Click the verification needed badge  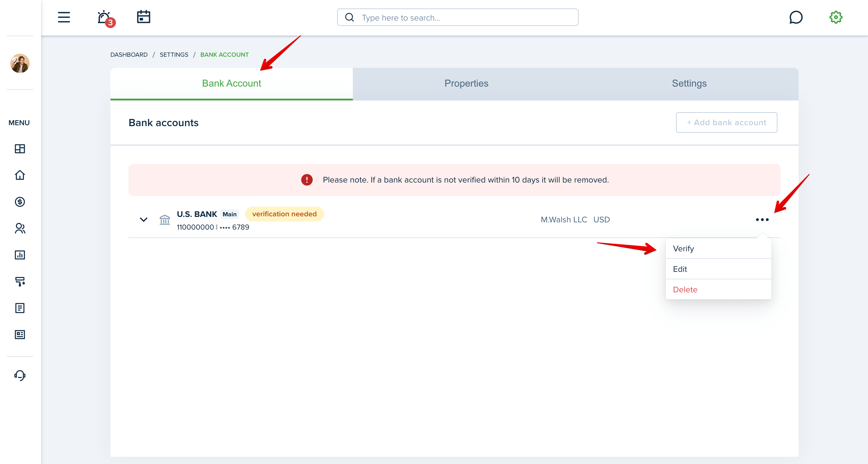pyautogui.click(x=284, y=214)
